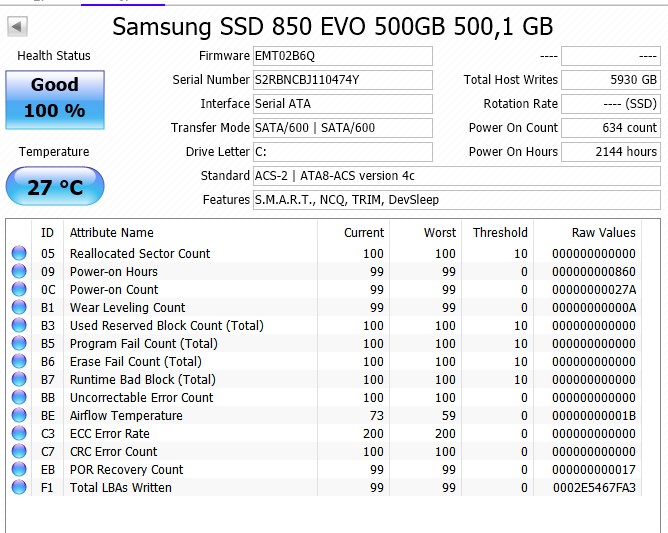Click the Samsung SSD 850 EVO title
668x533 pixels.
pos(333,26)
